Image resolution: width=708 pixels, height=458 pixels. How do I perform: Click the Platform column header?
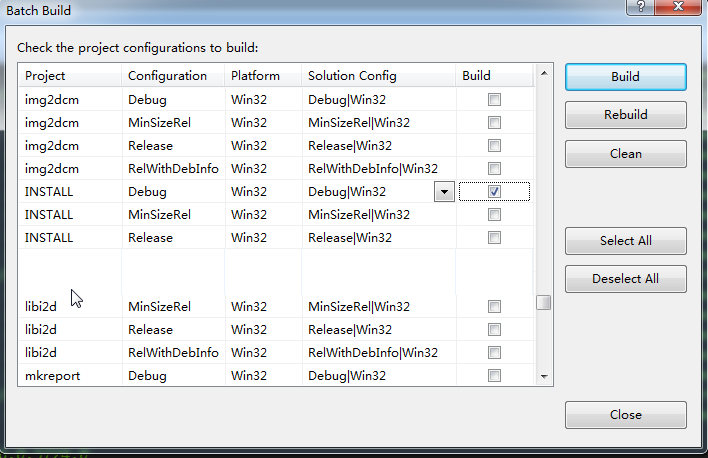[x=263, y=75]
